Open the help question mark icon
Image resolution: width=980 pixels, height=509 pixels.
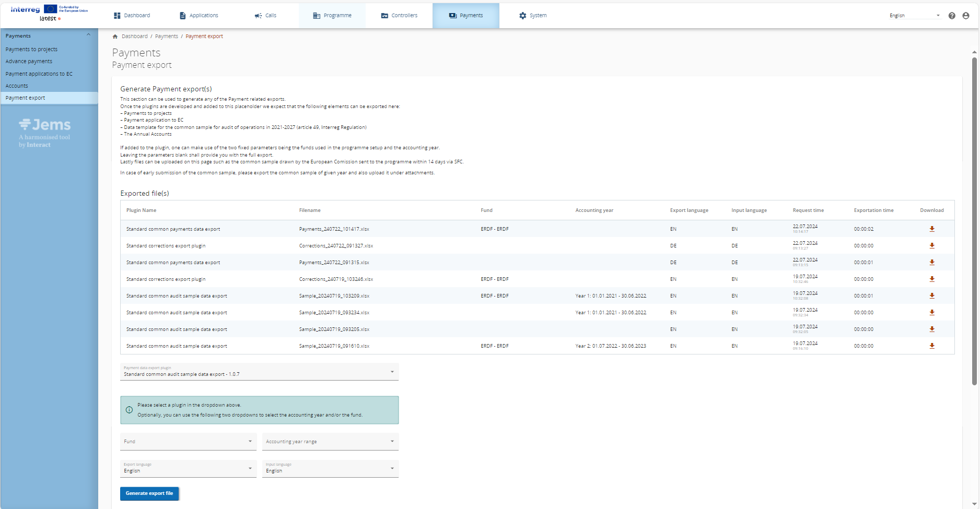pos(952,16)
